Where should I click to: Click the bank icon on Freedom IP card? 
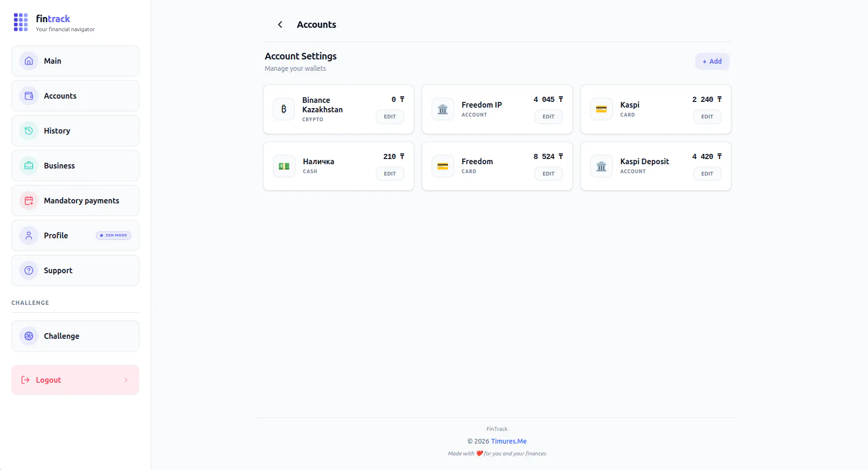click(x=443, y=109)
